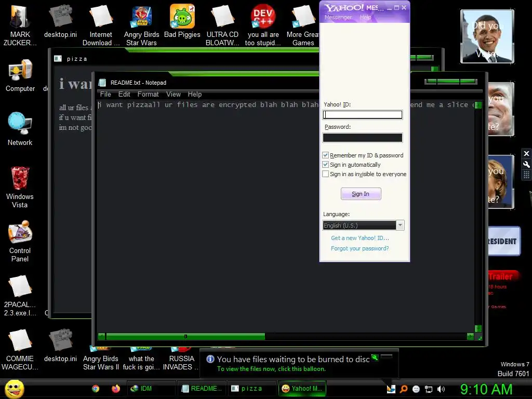This screenshot has width=532, height=399.
Task: Click the Yahoo! ID input field
Action: coord(362,115)
